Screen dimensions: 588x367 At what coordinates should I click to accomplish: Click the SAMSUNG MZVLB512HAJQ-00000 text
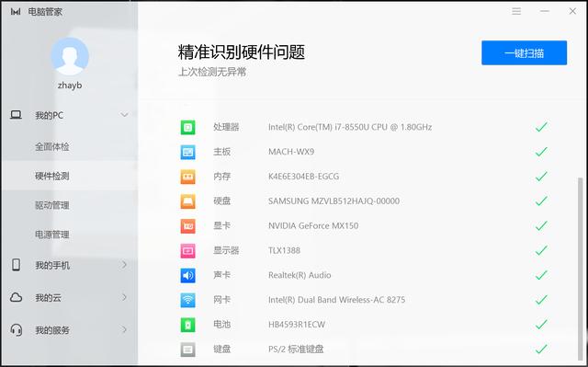(x=334, y=201)
